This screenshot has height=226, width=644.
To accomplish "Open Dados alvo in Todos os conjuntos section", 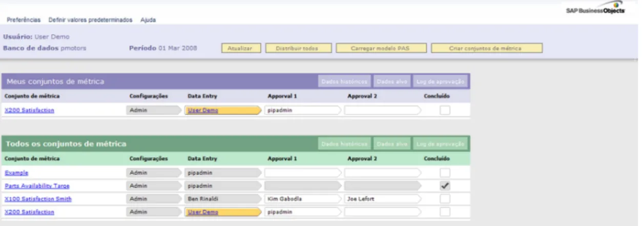I will tap(391, 144).
